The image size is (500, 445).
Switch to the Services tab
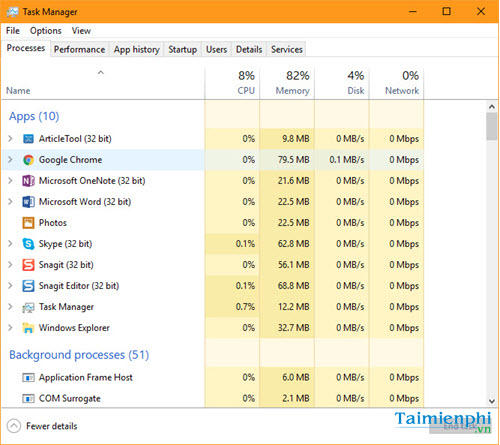(287, 49)
